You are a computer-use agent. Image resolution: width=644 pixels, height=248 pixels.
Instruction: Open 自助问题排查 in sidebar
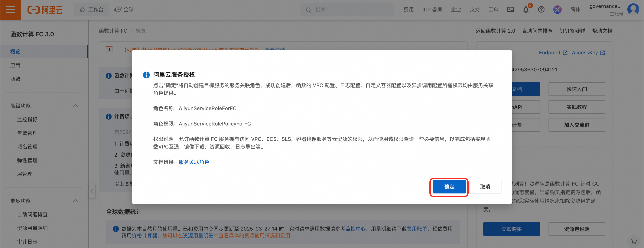click(x=32, y=214)
